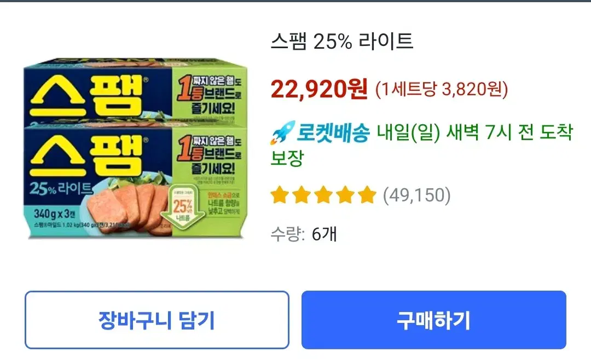Click the rocket delivery icon
591x364 pixels.
click(282, 133)
